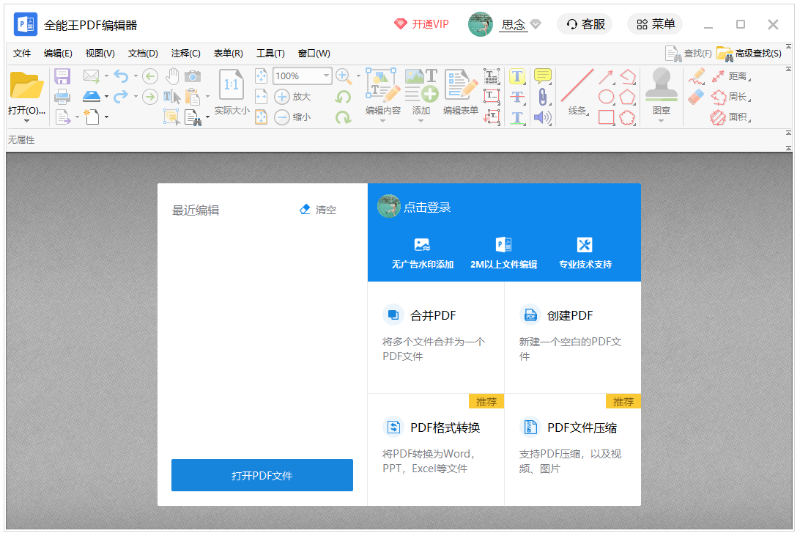Select the oval shape tool
The image size is (800, 536).
pyautogui.click(x=606, y=97)
